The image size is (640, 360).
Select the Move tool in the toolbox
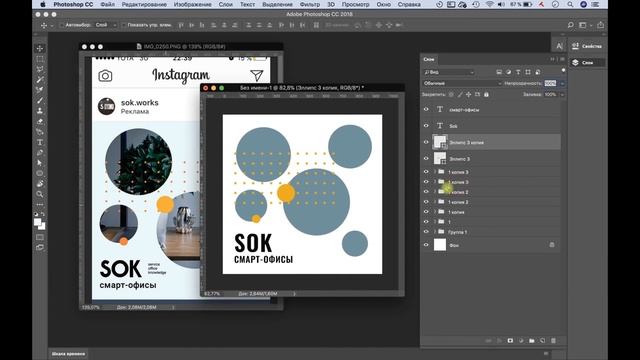(40, 49)
